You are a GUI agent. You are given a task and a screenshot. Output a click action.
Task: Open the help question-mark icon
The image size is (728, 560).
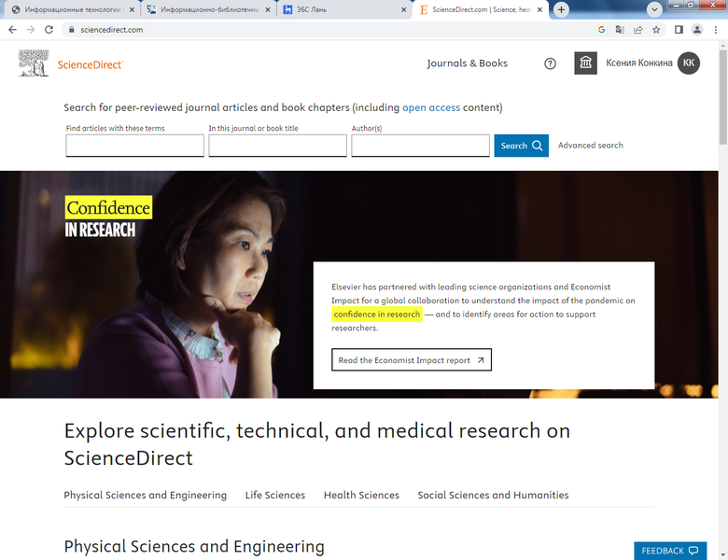coord(550,63)
